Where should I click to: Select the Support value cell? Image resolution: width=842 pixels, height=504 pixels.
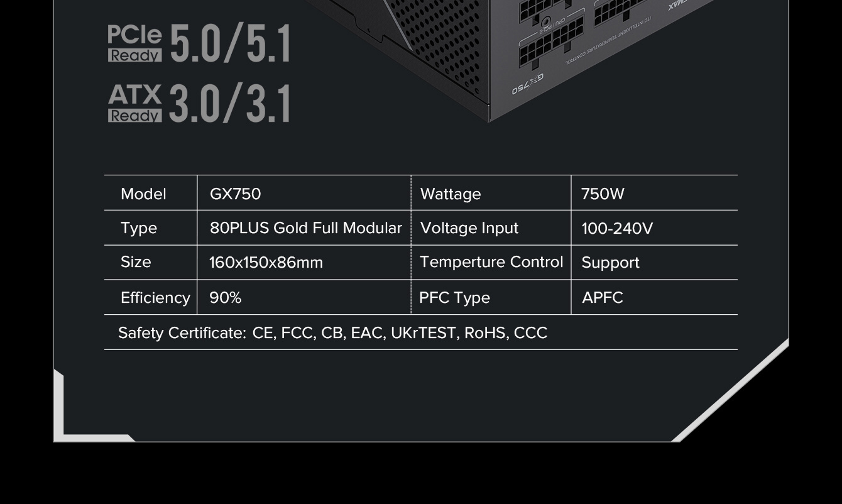click(x=610, y=263)
